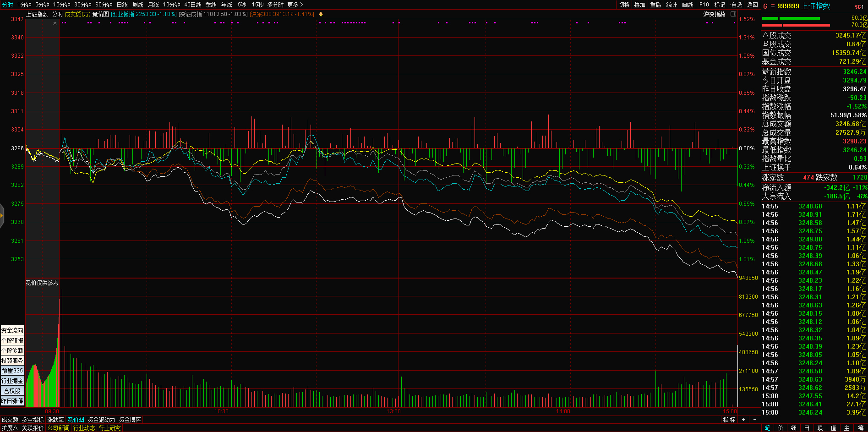Toggle the panel icon beside 沪深指数
The width and height of the screenshot is (868, 432).
733,14
